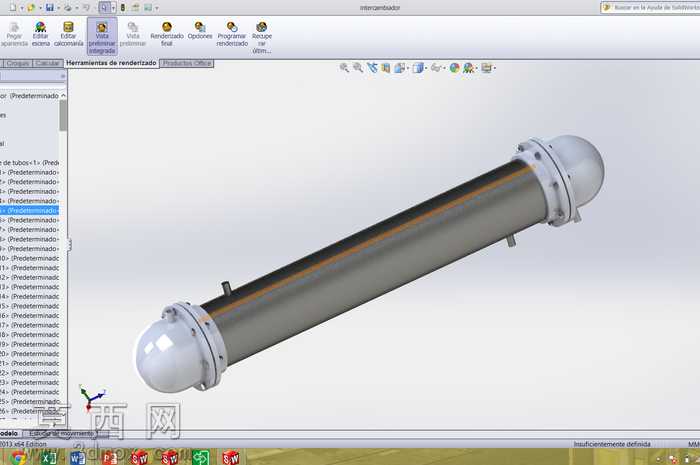Click the coordinate triad in viewport

92,398
